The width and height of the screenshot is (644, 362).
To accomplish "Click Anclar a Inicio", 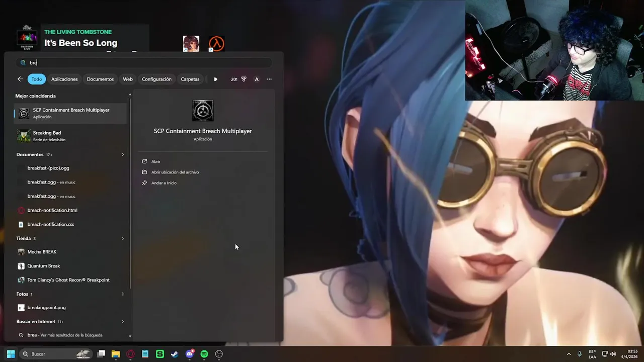I will click(164, 183).
